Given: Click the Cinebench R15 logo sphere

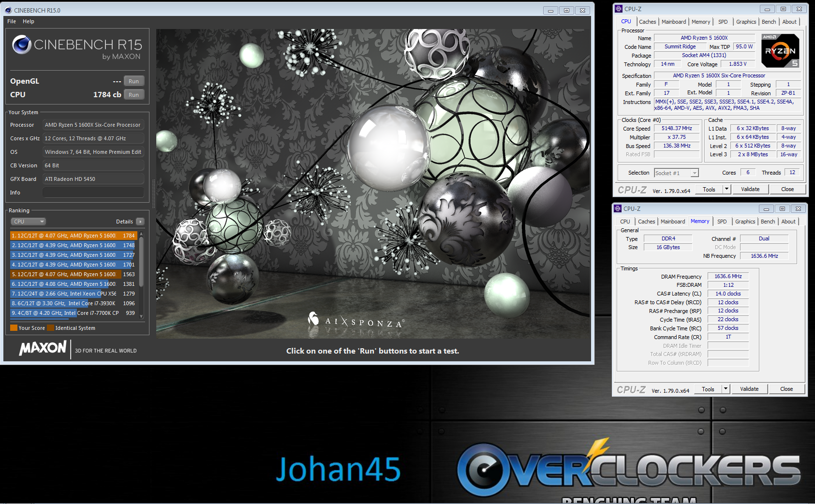Looking at the screenshot, I should click(22, 44).
